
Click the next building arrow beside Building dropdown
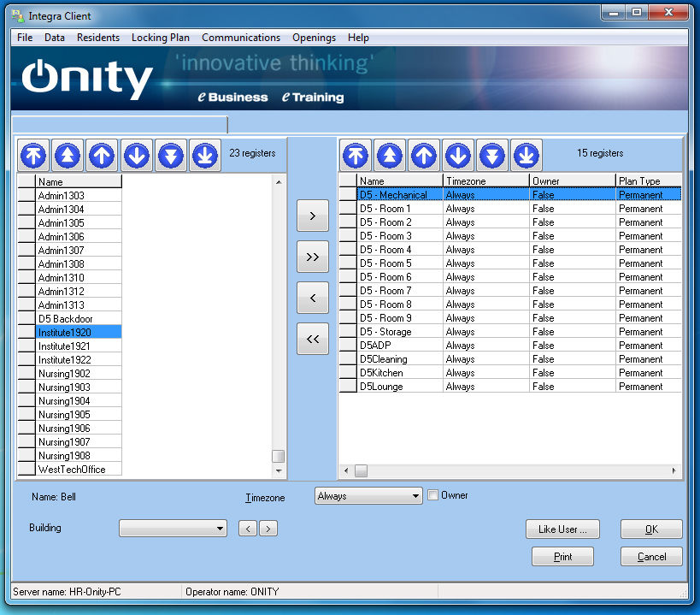(268, 529)
